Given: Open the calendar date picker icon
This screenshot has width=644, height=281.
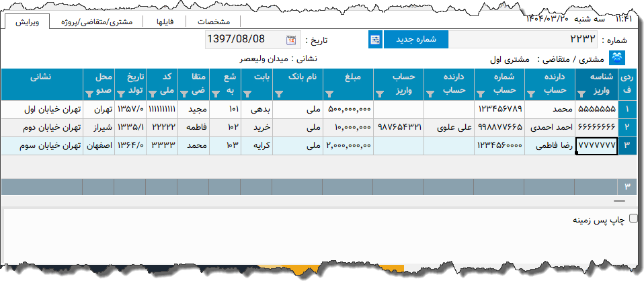Looking at the screenshot, I should (x=291, y=40).
